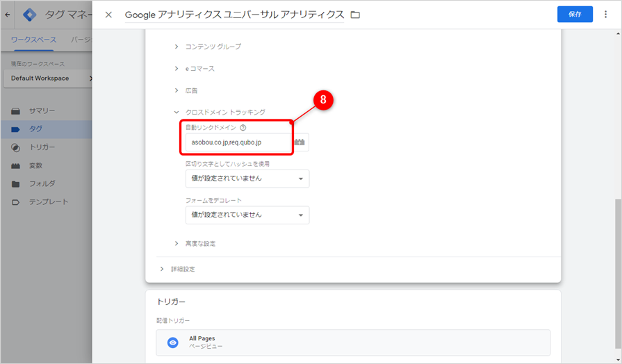Click the variable picker icon beside domain field

click(300, 142)
